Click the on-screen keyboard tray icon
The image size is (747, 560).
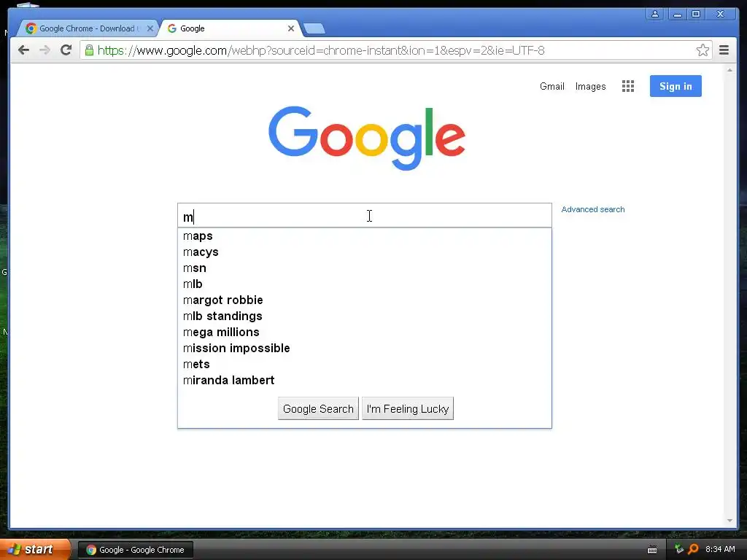pyautogui.click(x=652, y=550)
